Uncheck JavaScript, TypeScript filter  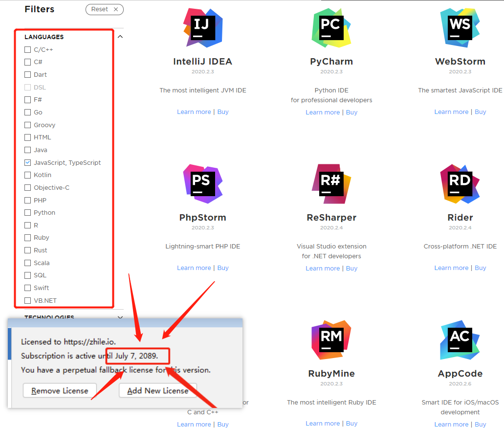tap(28, 162)
